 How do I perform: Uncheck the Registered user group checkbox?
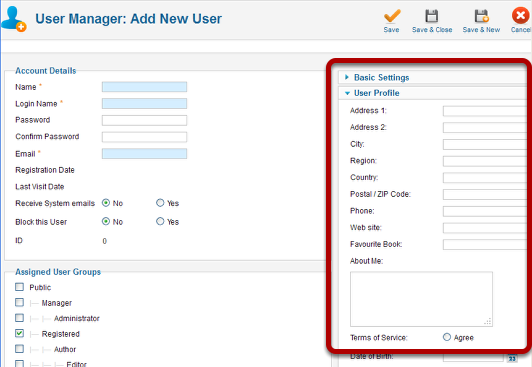[19, 333]
